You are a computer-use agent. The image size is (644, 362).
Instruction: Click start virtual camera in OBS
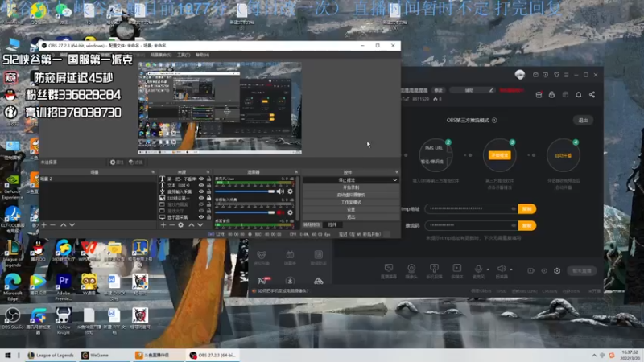point(351,195)
